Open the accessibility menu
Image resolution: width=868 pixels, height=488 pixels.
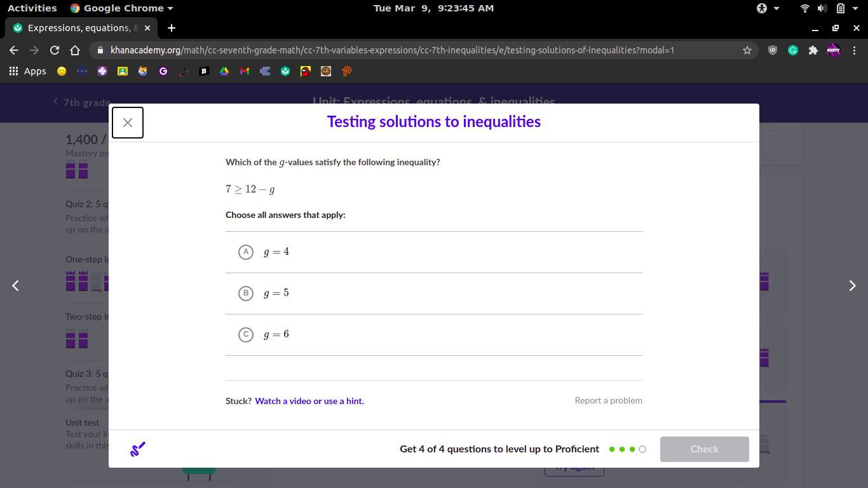click(768, 8)
